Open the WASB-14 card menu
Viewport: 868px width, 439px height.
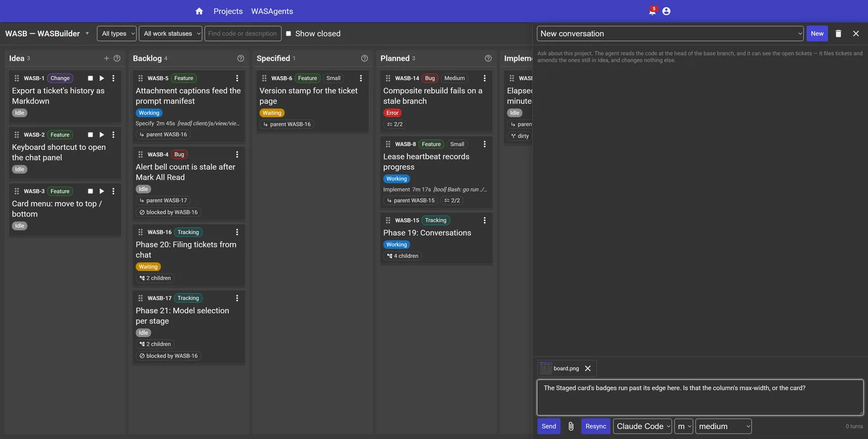click(x=484, y=78)
